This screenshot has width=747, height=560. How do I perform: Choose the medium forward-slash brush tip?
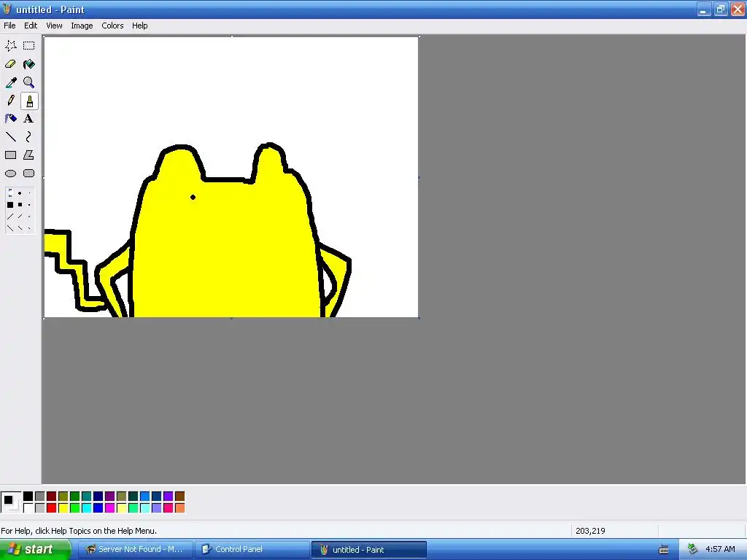pos(20,217)
